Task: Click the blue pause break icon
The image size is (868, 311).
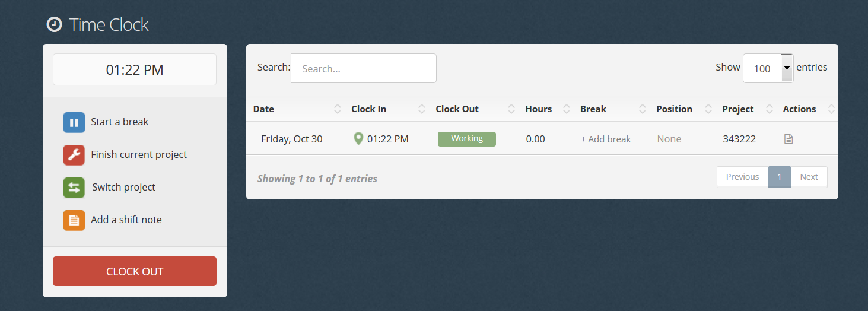Action: coord(74,122)
